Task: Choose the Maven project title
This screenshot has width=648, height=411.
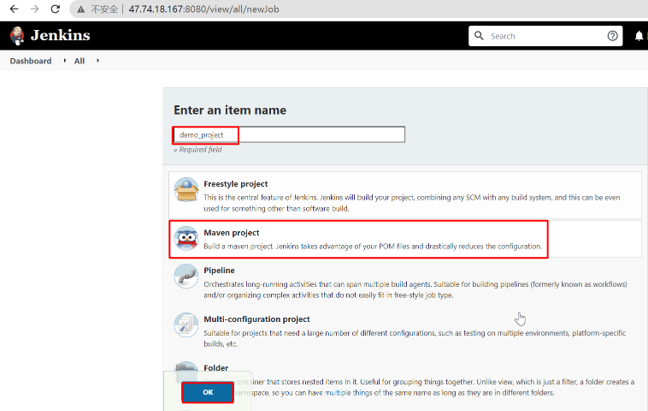Action: [231, 233]
